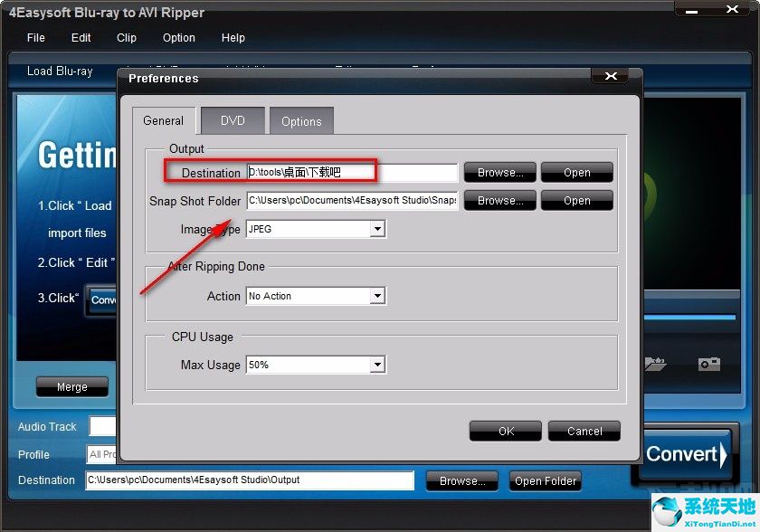The width and height of the screenshot is (760, 532).
Task: Open the Profile dropdown in main window
Action: (x=101, y=454)
